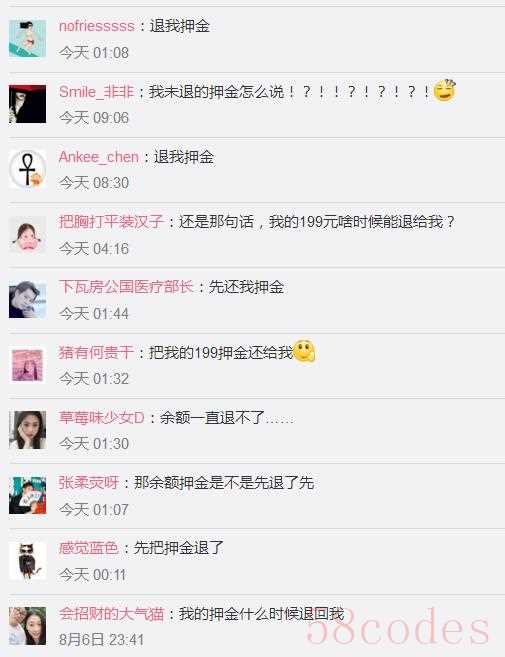Open Ankee_chen username link
This screenshot has width=505, height=657.
tap(99, 157)
